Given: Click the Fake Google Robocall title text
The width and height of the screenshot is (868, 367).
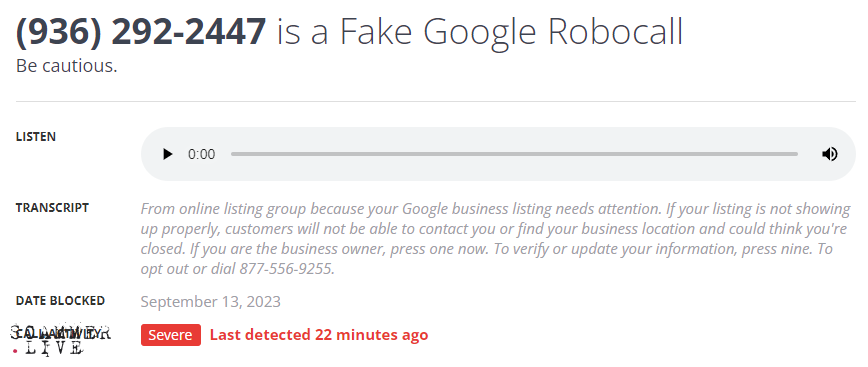Looking at the screenshot, I should pos(479,32).
